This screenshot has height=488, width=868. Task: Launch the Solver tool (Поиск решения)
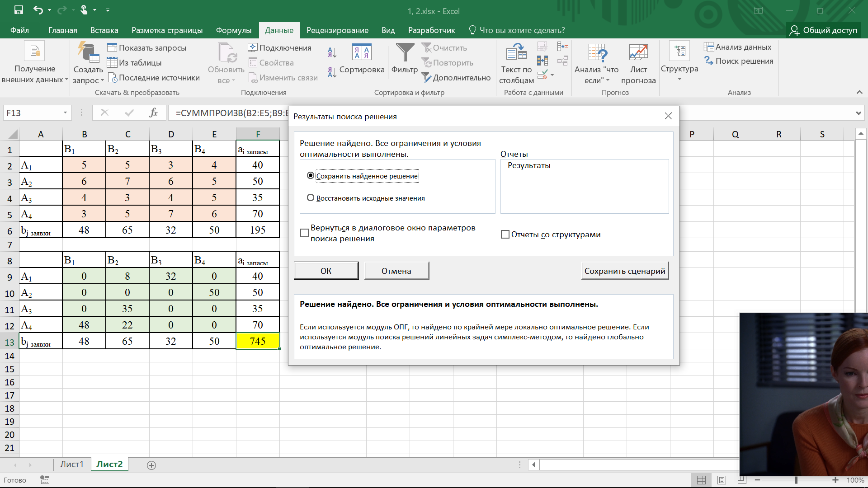click(739, 61)
